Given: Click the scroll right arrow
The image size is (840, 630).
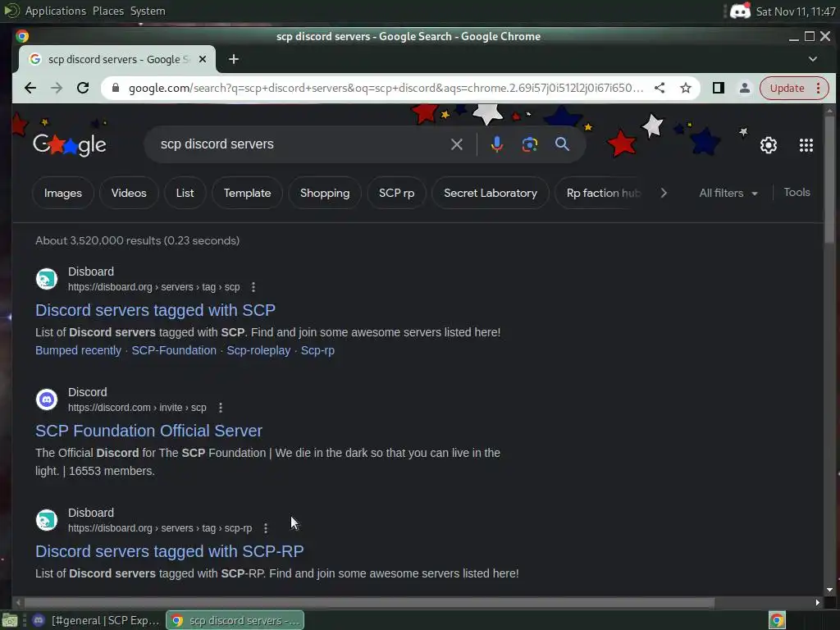Looking at the screenshot, I should 817,602.
